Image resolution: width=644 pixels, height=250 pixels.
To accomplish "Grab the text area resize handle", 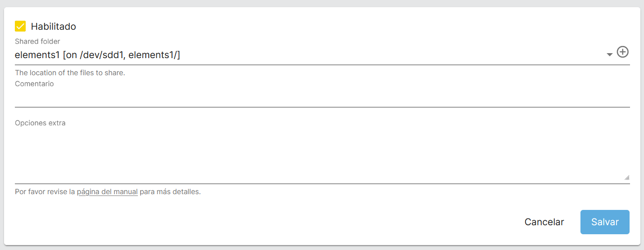I will [627, 178].
